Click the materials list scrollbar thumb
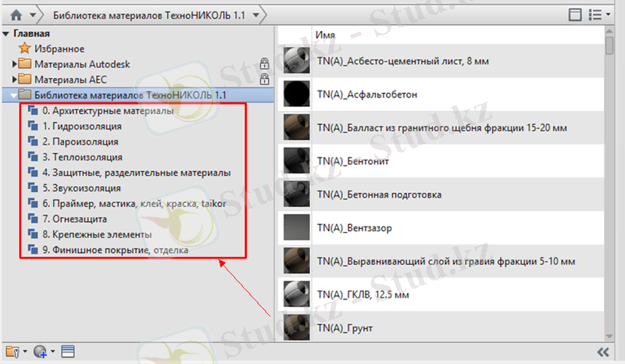625x364 pixels. pyautogui.click(x=609, y=45)
